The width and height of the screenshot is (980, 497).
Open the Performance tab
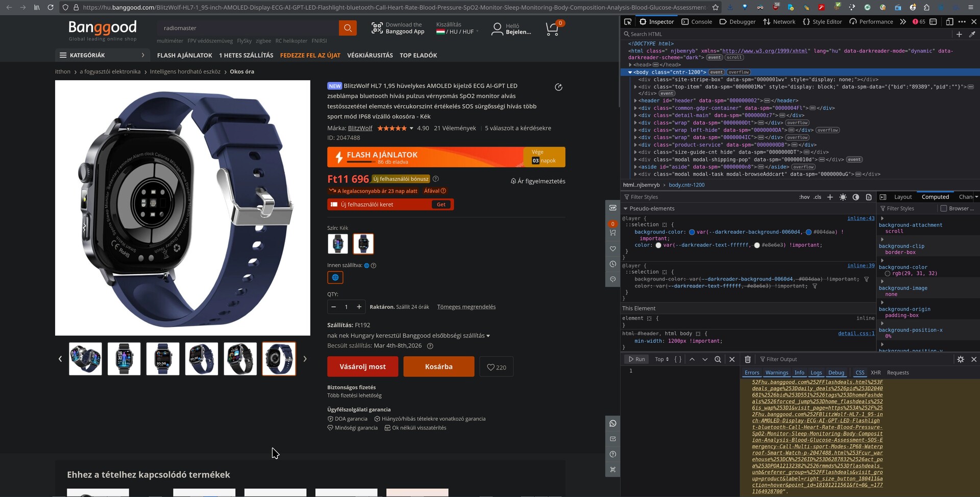(871, 22)
